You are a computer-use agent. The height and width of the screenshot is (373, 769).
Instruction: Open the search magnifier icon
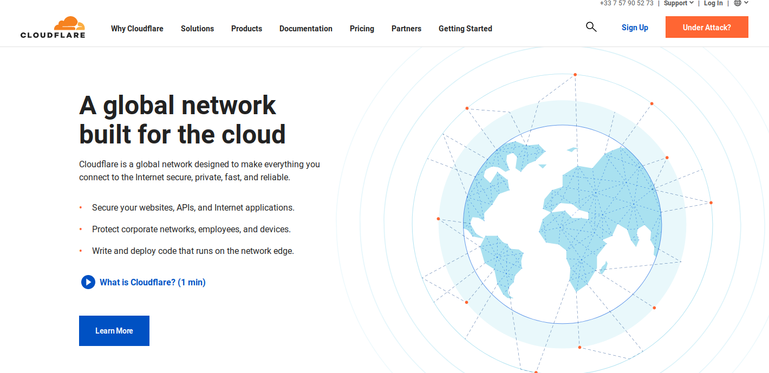tap(591, 27)
